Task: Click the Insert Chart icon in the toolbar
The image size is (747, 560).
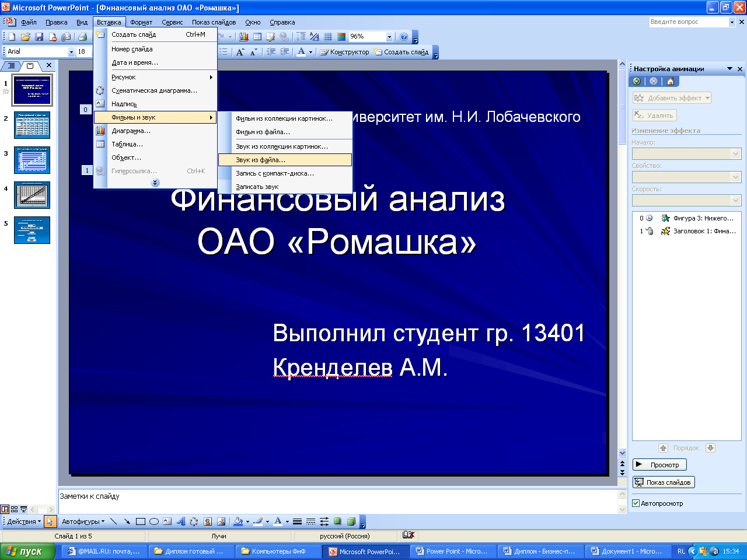Action: (244, 37)
